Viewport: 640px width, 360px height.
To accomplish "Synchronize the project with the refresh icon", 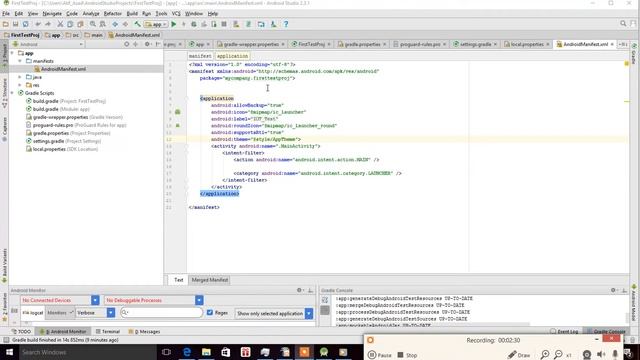I will 25,24.
